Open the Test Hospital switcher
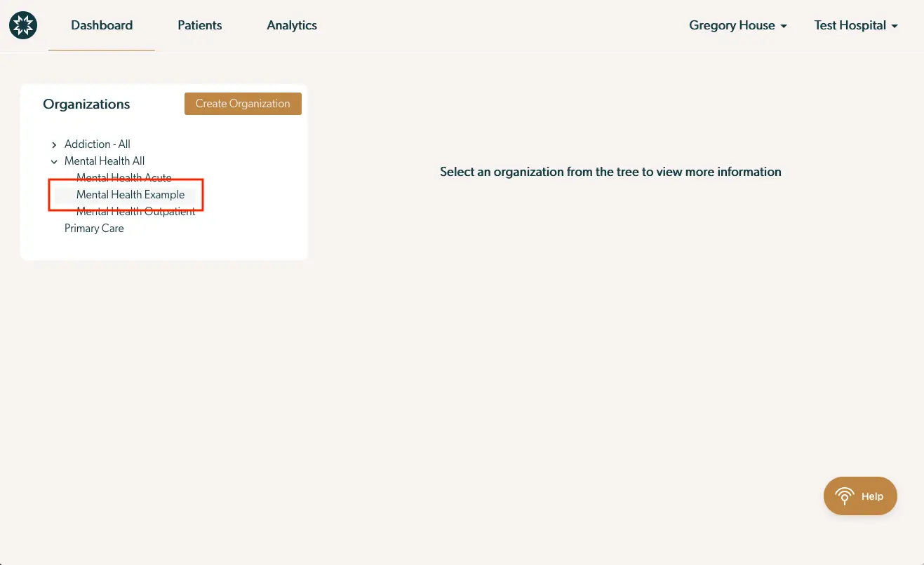This screenshot has width=924, height=565. tap(849, 25)
